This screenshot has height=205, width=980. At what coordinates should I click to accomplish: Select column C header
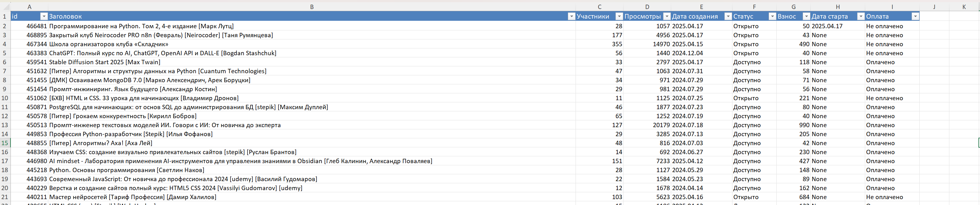click(599, 7)
